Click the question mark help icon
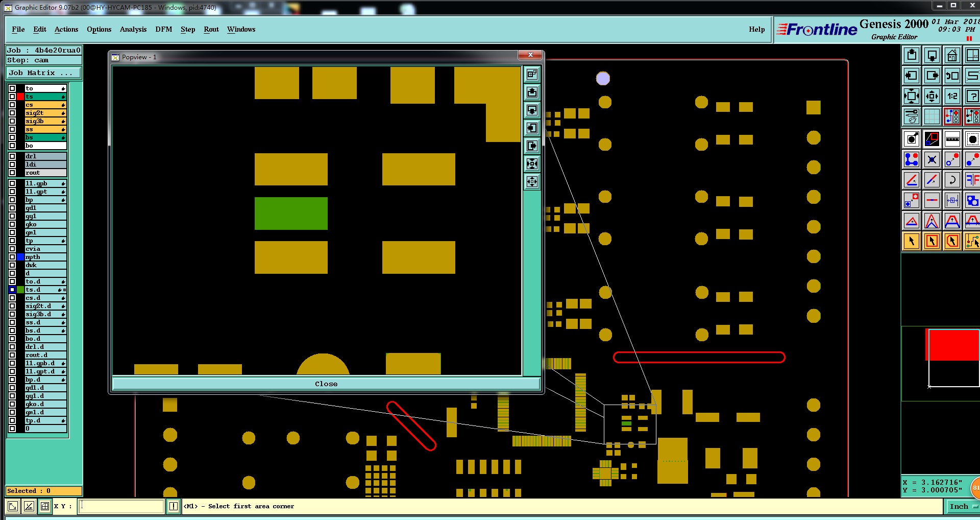The image size is (980, 520). click(972, 96)
